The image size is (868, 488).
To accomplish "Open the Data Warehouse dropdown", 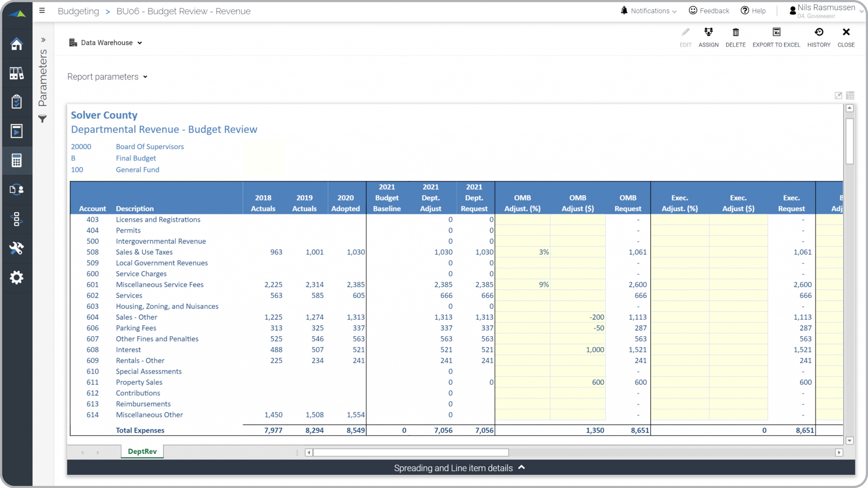I will click(x=105, y=43).
